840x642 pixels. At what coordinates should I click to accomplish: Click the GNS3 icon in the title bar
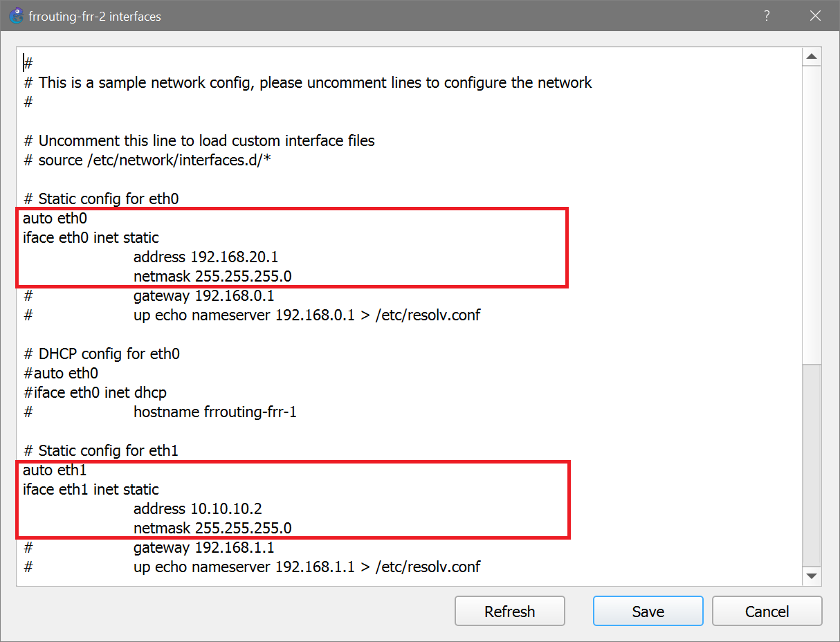pos(15,15)
